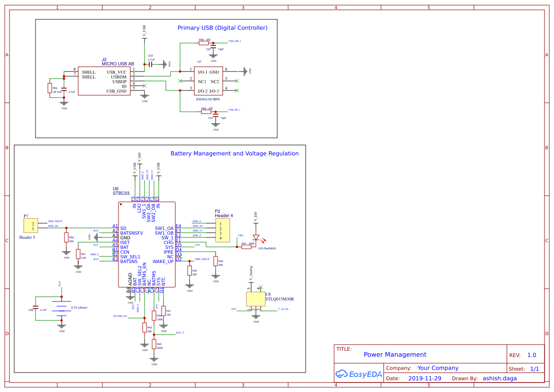This screenshot has width=554, height=392.
Task: Click the REV value "1.0"
Action: click(532, 355)
